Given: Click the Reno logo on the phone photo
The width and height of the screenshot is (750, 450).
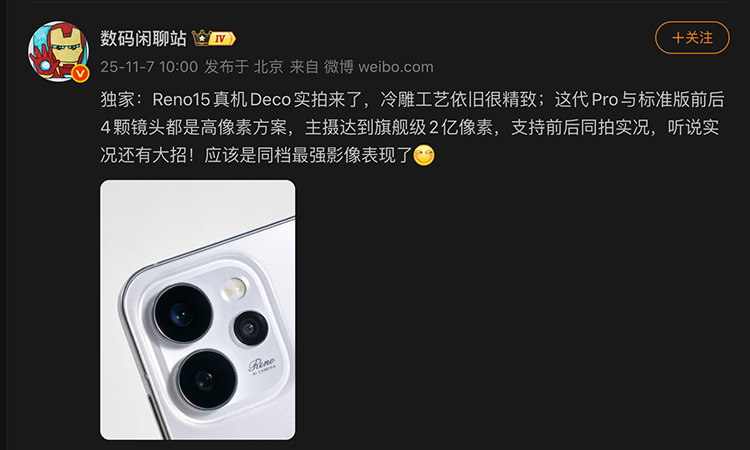Looking at the screenshot, I should 262,365.
